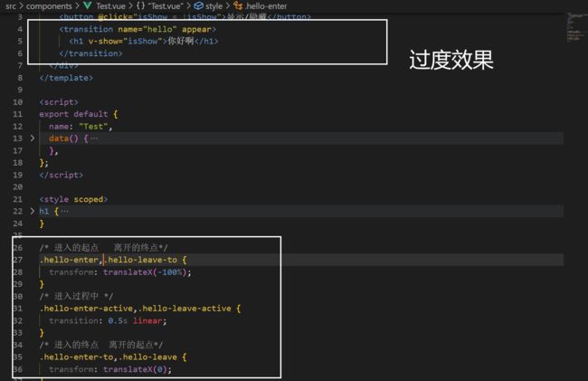Click v-show="isShow" in the h1 tag
This screenshot has width=588, height=381.
point(126,42)
